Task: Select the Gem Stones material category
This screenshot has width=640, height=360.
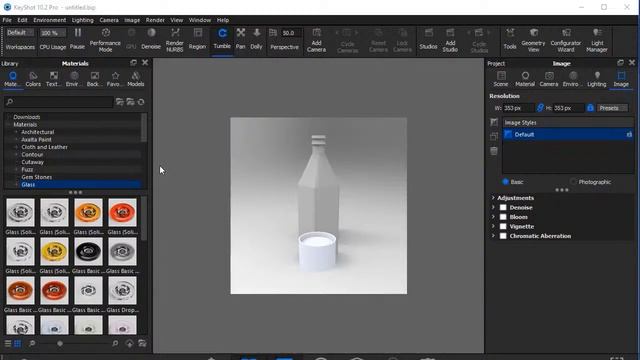Action: pyautogui.click(x=37, y=177)
